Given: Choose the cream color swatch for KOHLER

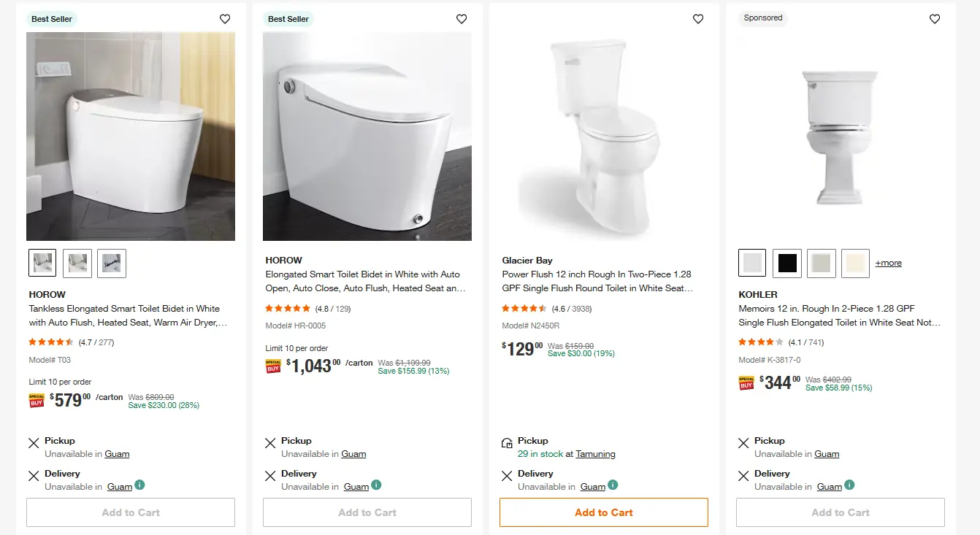Looking at the screenshot, I should (x=856, y=263).
